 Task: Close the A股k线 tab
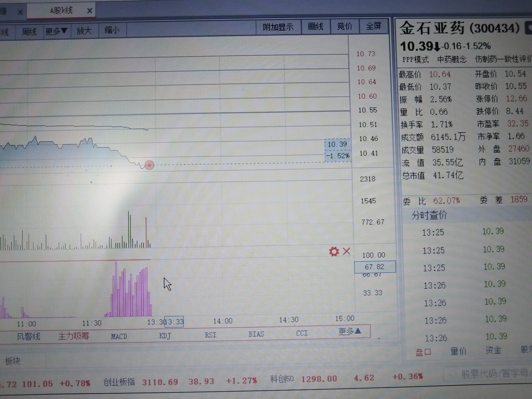(x=90, y=11)
